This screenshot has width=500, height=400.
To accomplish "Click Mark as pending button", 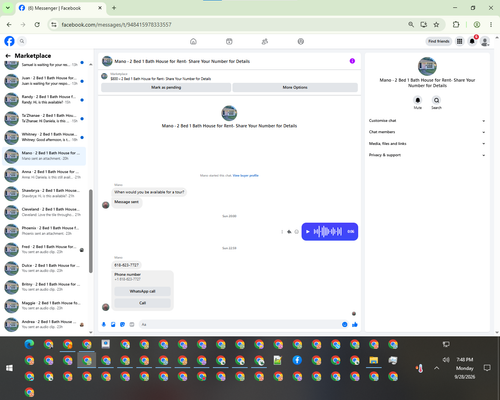I will (x=166, y=87).
